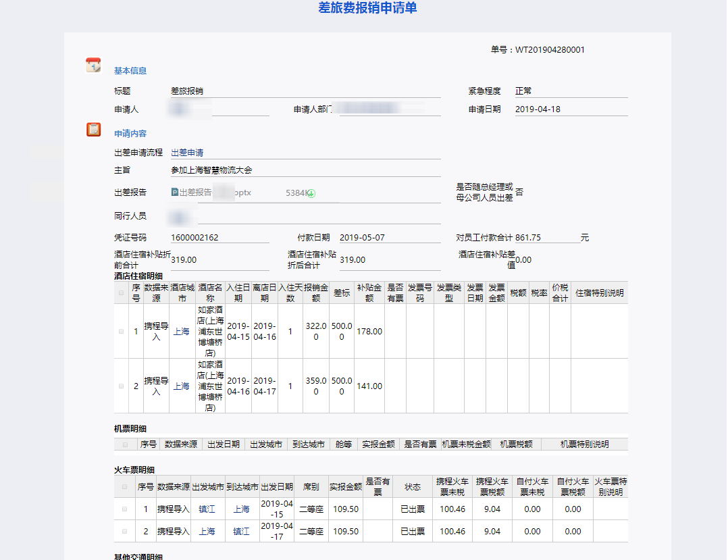The height and width of the screenshot is (560, 728).
Task: Toggle select-all checkbox in 火车票明细 header
Action: [124, 486]
